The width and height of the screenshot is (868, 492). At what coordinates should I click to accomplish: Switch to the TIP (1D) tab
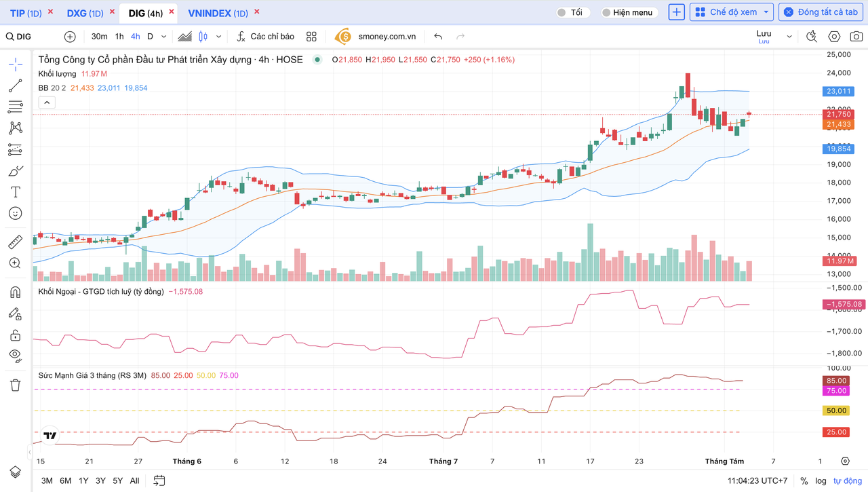point(26,13)
